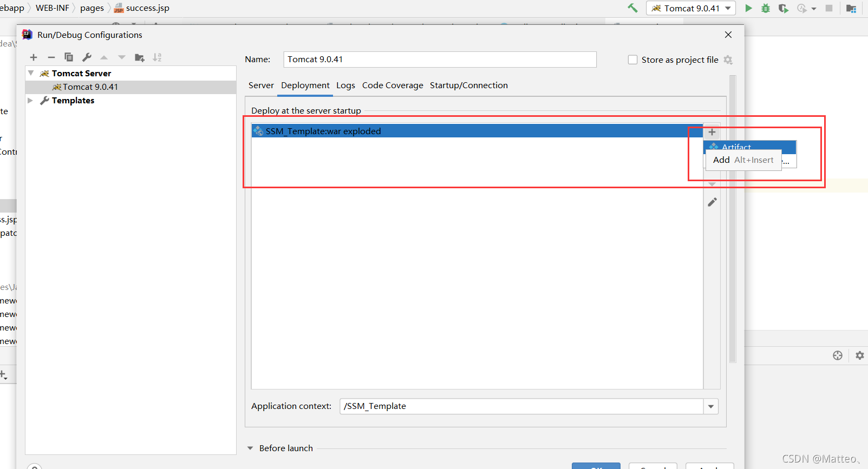The width and height of the screenshot is (868, 469).
Task: Open the profiler dropdown arrow in the toolbar
Action: click(814, 9)
